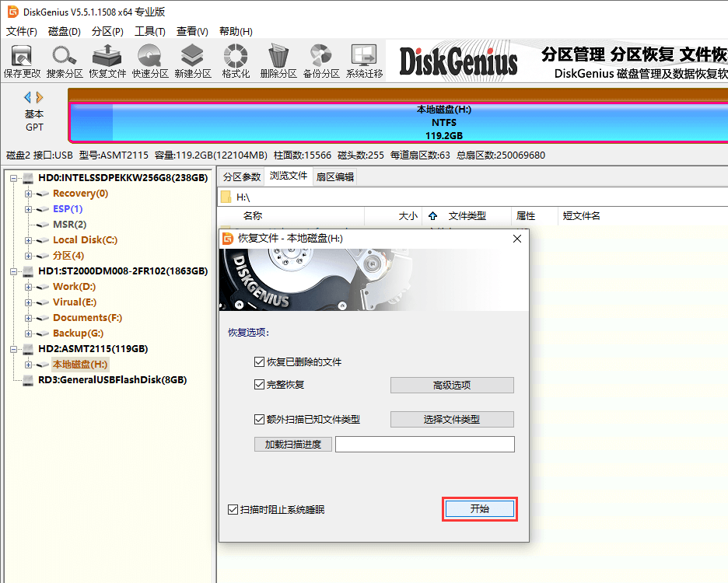Click the 快速分区 (Quick Partition) icon

click(x=149, y=58)
